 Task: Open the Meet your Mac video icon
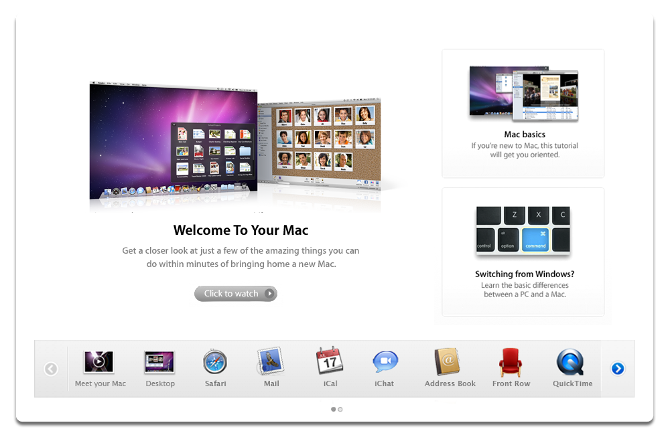[99, 362]
